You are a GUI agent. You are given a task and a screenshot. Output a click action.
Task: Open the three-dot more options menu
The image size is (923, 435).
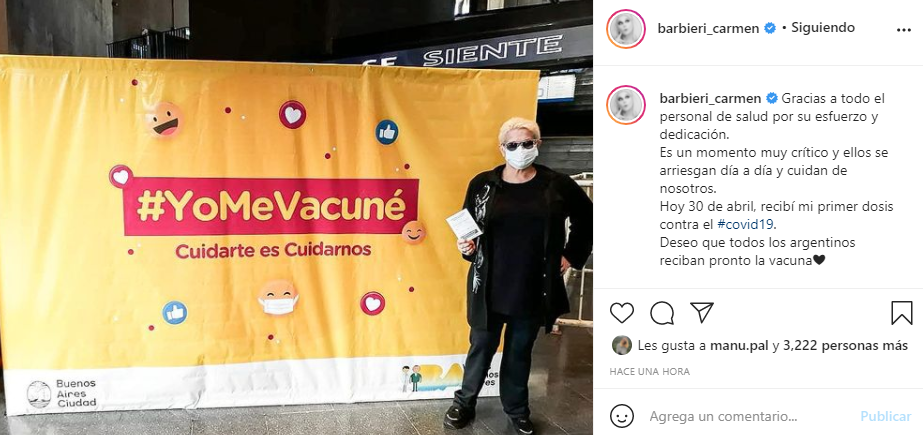[x=904, y=30]
